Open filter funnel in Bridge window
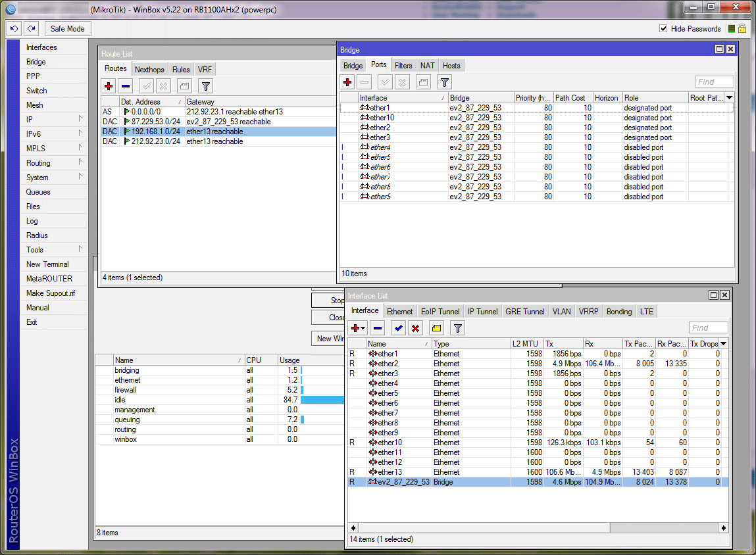This screenshot has height=555, width=756. tap(445, 82)
